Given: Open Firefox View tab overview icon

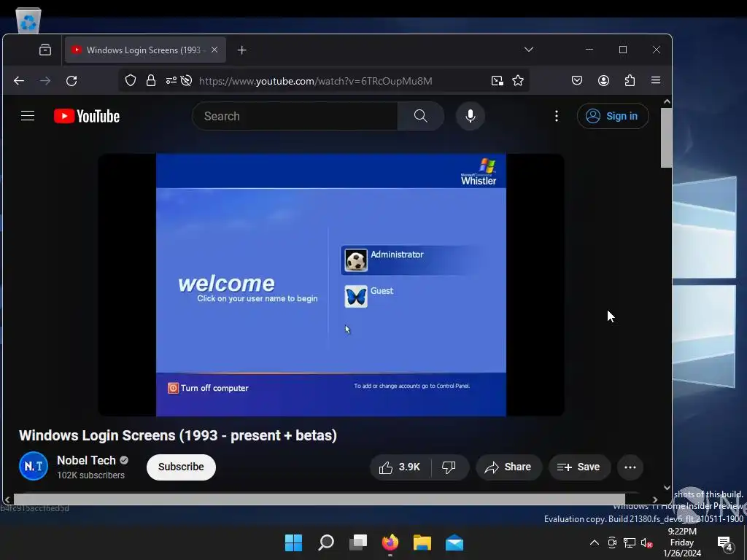Looking at the screenshot, I should click(45, 50).
